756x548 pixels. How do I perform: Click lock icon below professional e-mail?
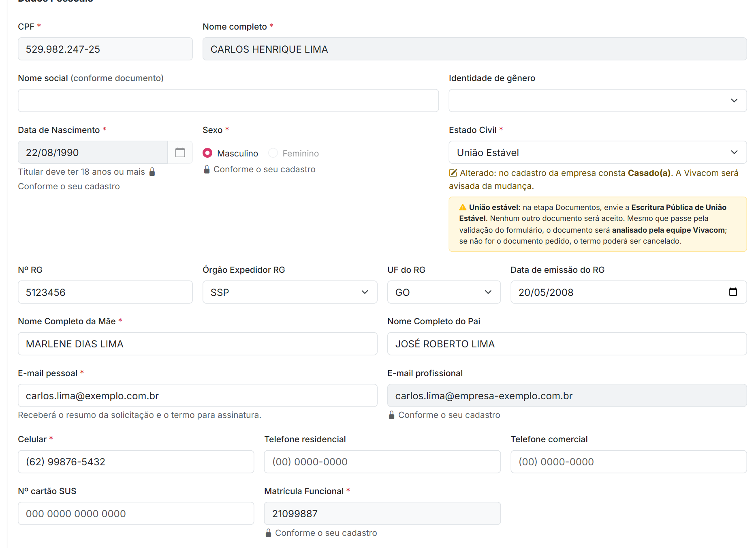pos(391,415)
